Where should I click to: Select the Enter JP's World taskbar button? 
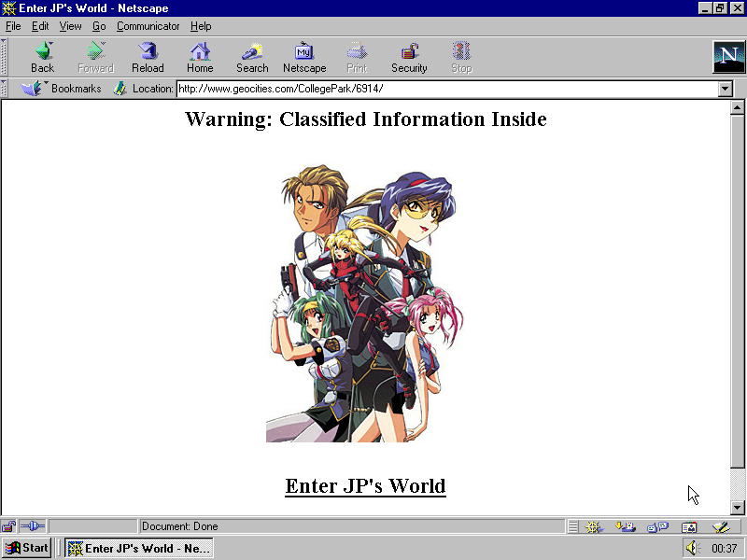pyautogui.click(x=138, y=548)
